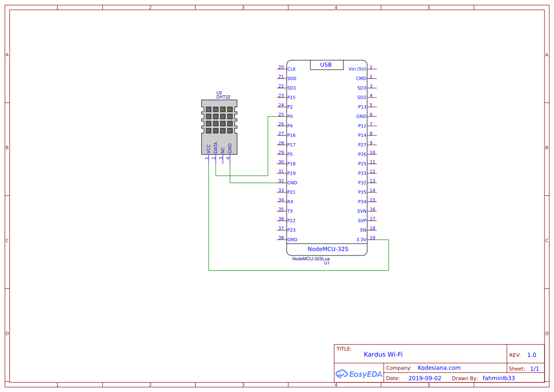
Task: Click the EN pin on pin 18
Action: 363,230
